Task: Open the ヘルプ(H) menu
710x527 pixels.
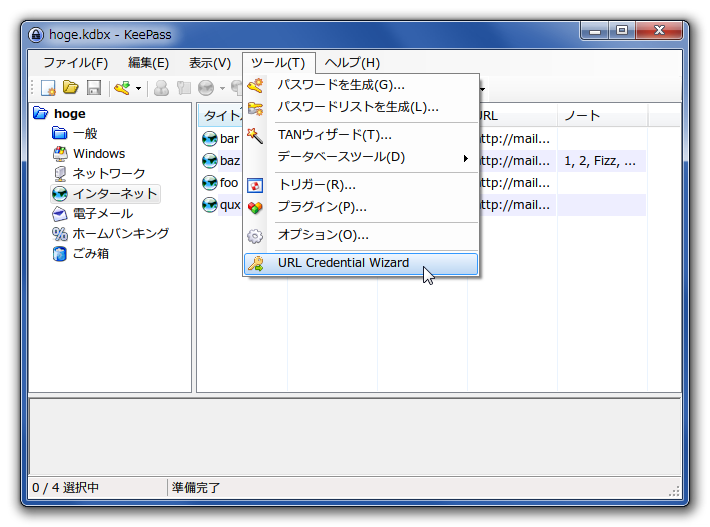Action: click(352, 62)
